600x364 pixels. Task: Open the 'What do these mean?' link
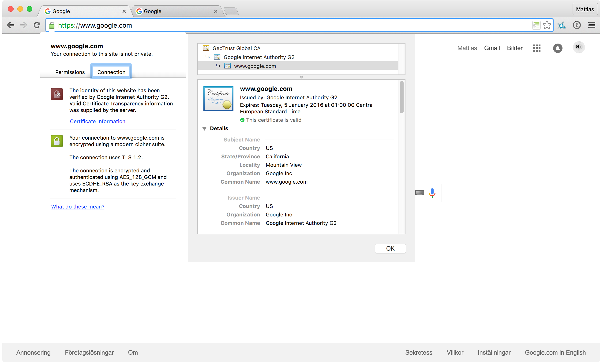pos(77,207)
